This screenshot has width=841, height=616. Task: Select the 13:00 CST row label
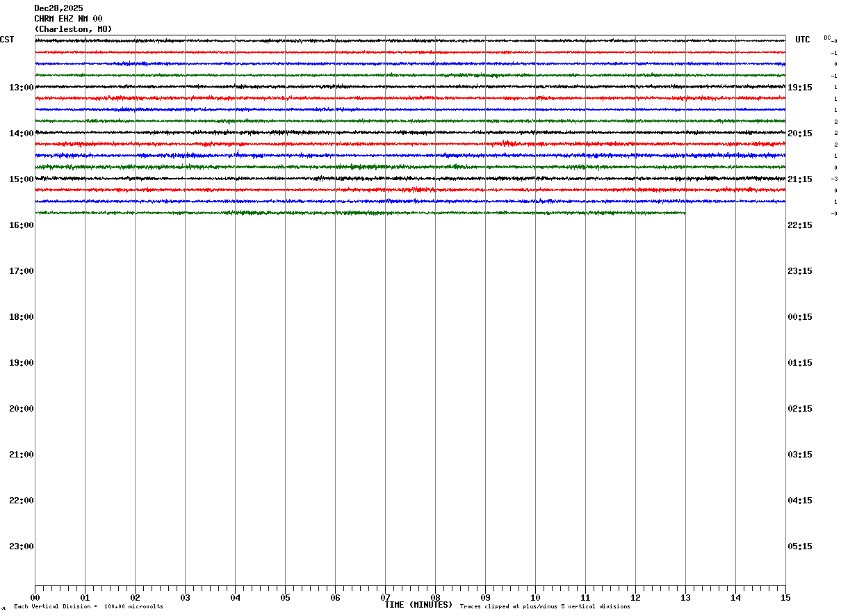click(x=22, y=88)
